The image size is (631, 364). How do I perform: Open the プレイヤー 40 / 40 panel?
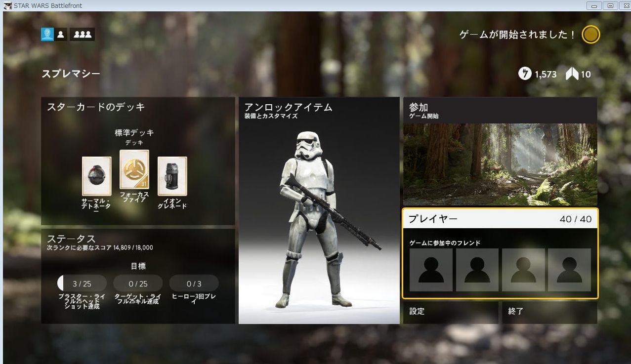[500, 253]
